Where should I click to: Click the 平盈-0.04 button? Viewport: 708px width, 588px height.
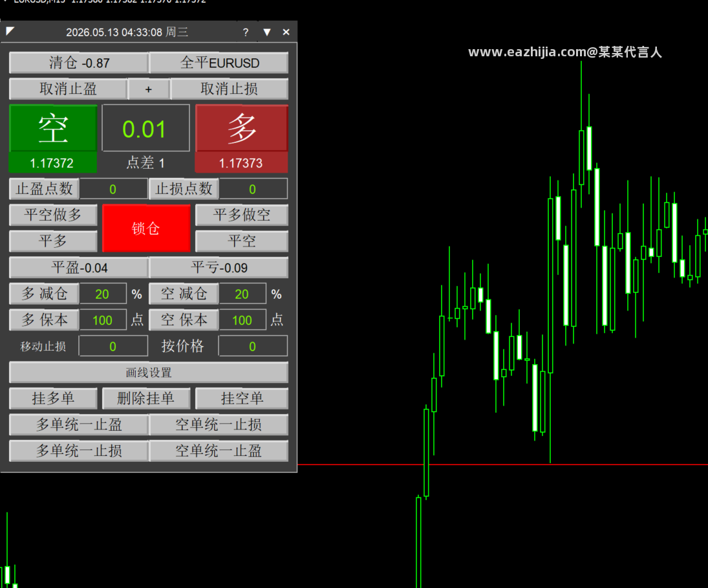(79, 267)
